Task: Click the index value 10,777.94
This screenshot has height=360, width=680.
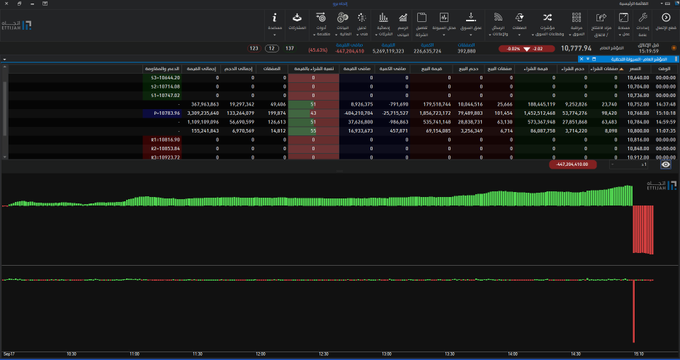Action: 576,49
